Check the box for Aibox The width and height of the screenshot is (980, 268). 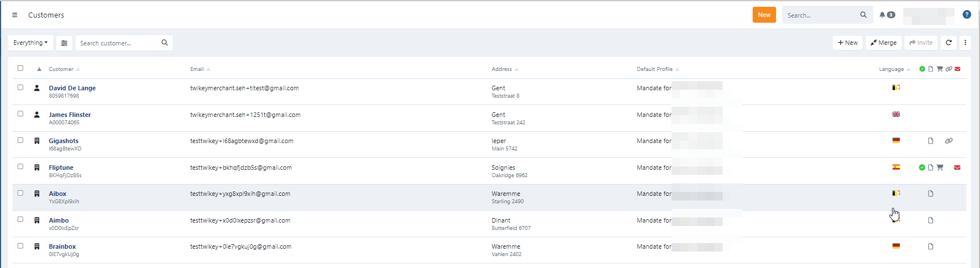pos(20,193)
